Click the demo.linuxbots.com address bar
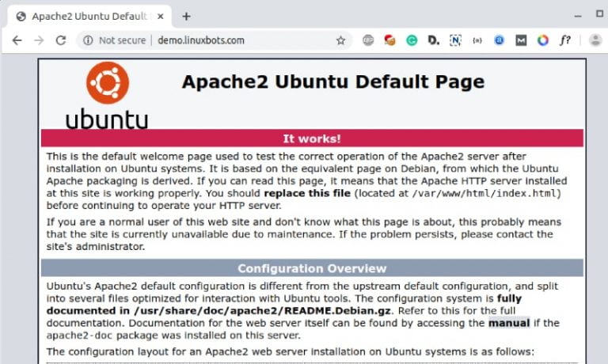The height and width of the screenshot is (364, 608). point(245,40)
